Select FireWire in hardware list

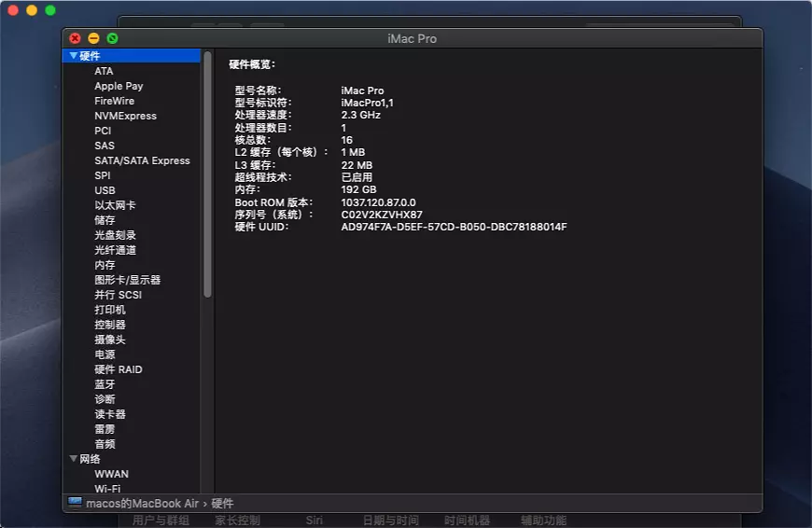pos(115,101)
